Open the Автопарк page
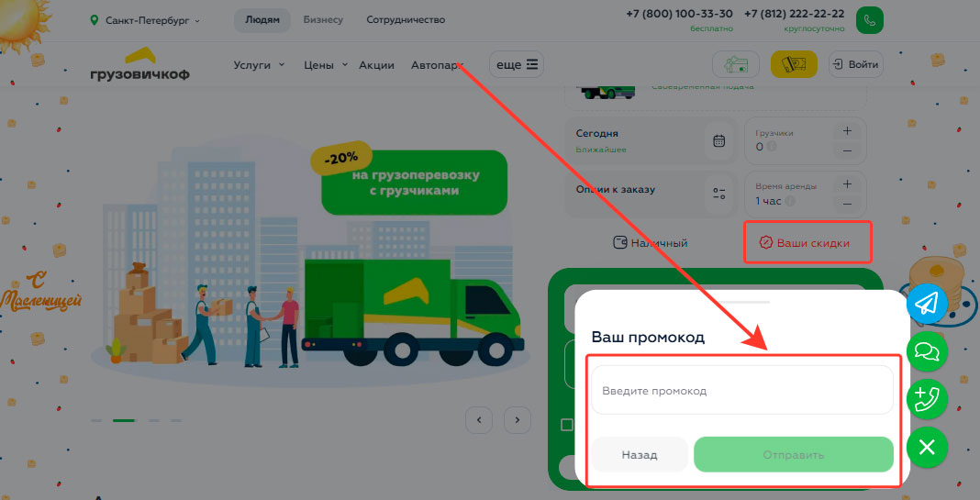Viewport: 980px width, 500px height. coord(438,64)
